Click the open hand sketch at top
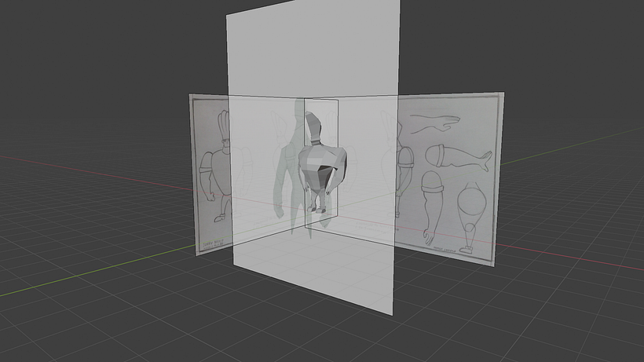Viewport: 644px width, 362px height. (x=434, y=123)
